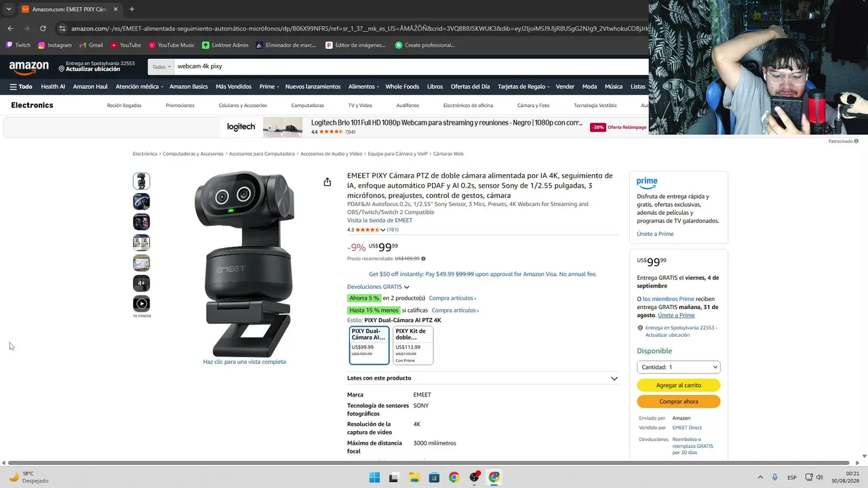Open the Celulares y Accesorios subcategory
Viewport: 868px width, 488px height.
[243, 106]
